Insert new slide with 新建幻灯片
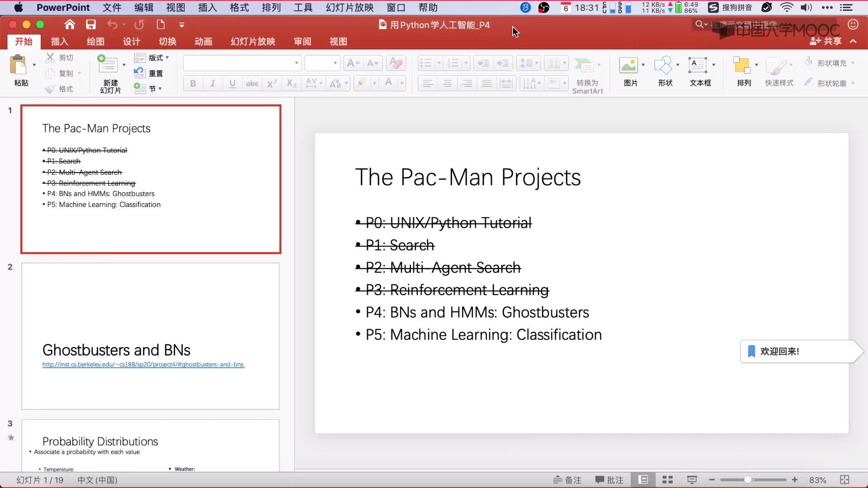Image resolution: width=868 pixels, height=488 pixels. click(110, 74)
